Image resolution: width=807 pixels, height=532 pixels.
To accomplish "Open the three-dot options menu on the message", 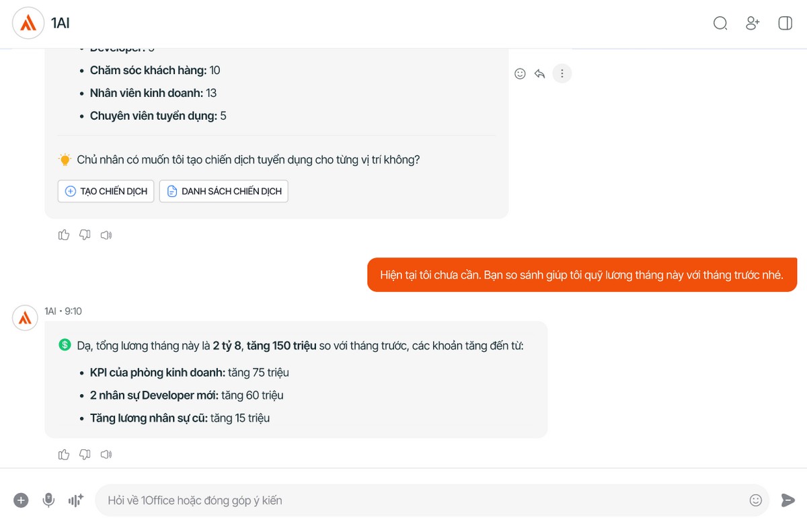I will coord(562,74).
